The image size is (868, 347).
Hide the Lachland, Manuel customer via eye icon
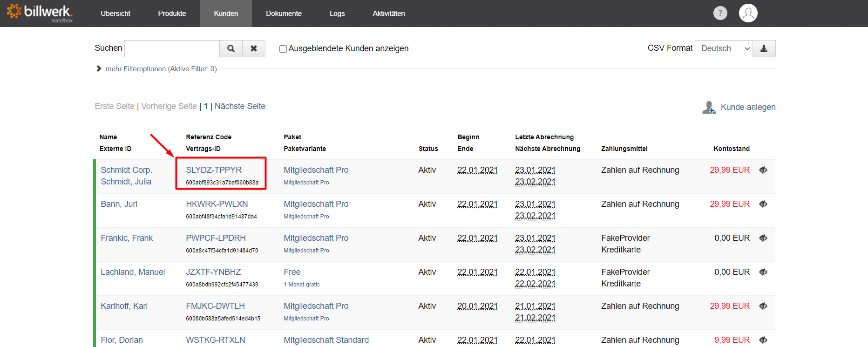[763, 272]
